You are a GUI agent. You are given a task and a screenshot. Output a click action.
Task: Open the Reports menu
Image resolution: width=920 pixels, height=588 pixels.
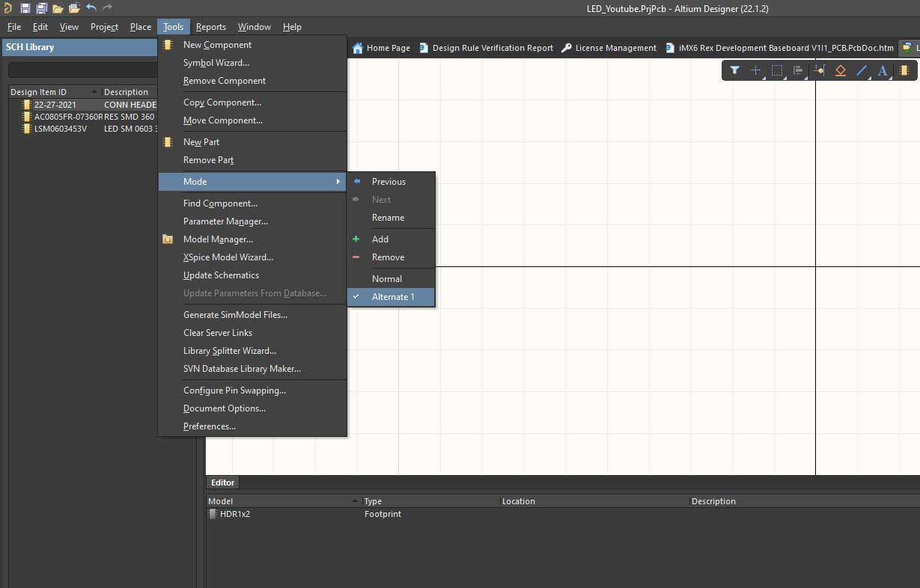pos(210,27)
